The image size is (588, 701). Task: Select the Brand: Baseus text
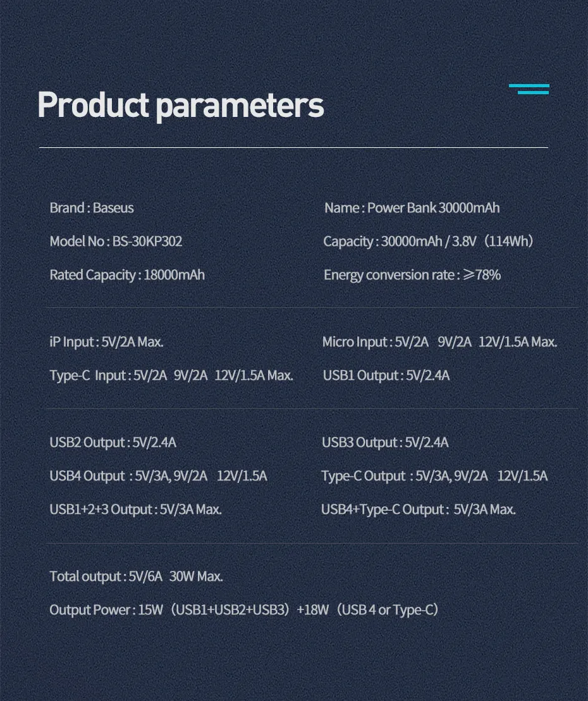[x=92, y=208]
